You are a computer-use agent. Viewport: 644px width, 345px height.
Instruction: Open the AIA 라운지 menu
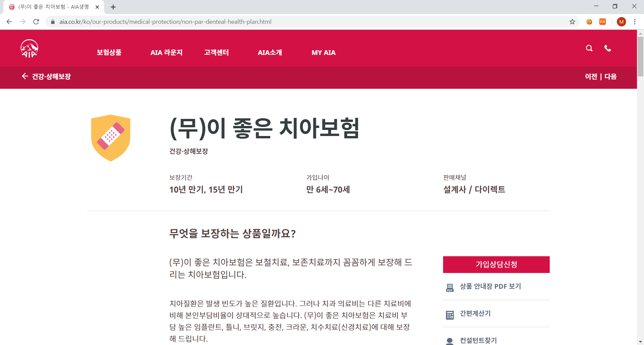(166, 52)
